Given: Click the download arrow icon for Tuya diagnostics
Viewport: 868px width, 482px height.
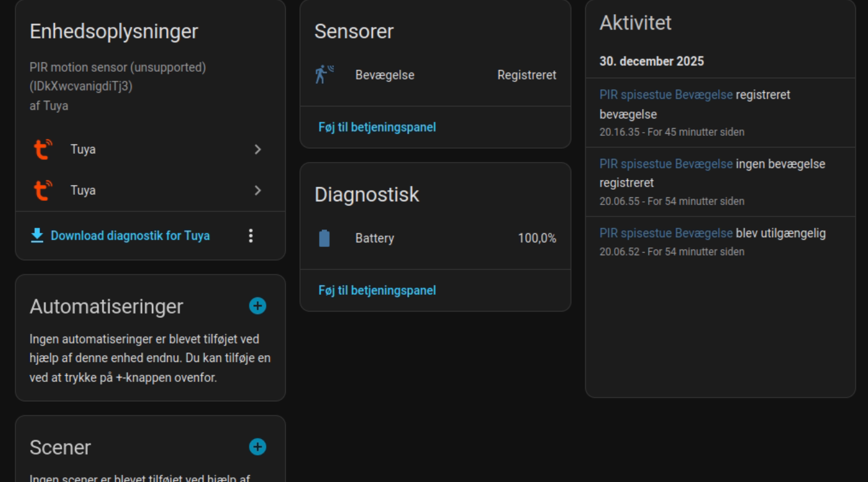Looking at the screenshot, I should click(x=37, y=236).
